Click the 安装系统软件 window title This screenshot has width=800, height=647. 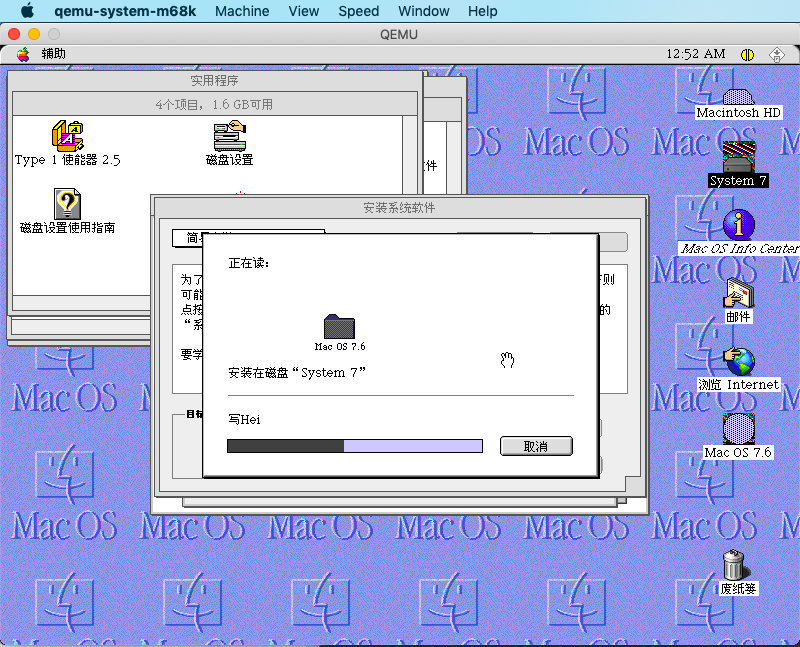click(399, 207)
